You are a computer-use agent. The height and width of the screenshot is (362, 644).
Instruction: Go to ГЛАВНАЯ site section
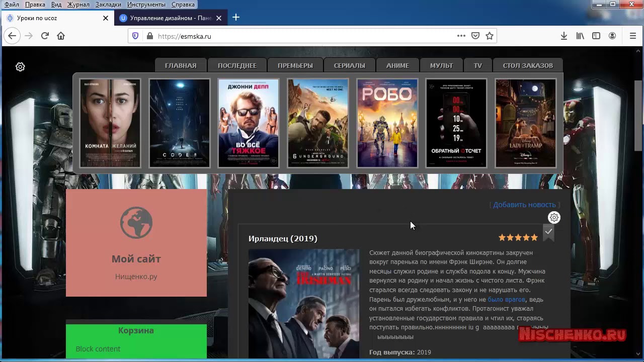click(181, 65)
